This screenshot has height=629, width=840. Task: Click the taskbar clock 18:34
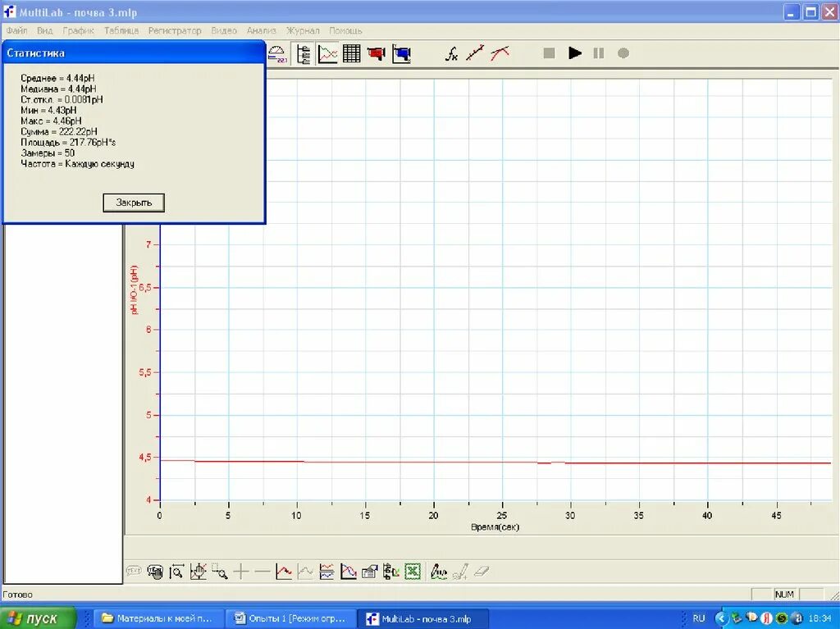[819, 618]
